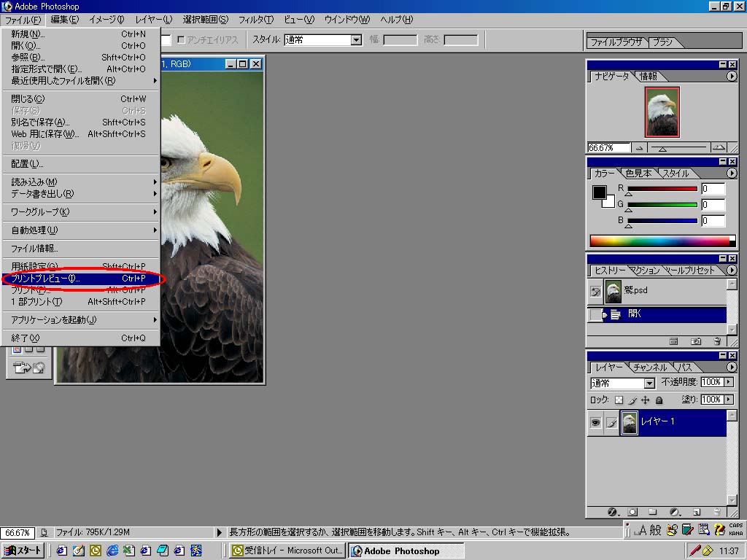Open the ファイルブラウザ palette well tab

point(615,42)
